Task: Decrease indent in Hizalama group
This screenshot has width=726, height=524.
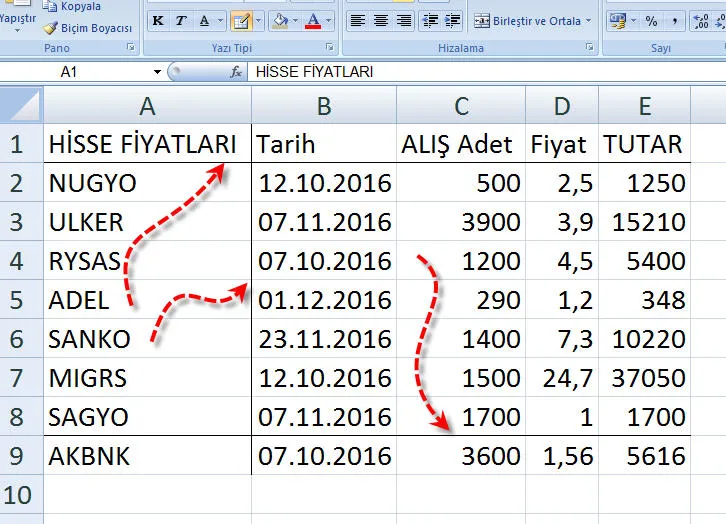Action: [428, 21]
